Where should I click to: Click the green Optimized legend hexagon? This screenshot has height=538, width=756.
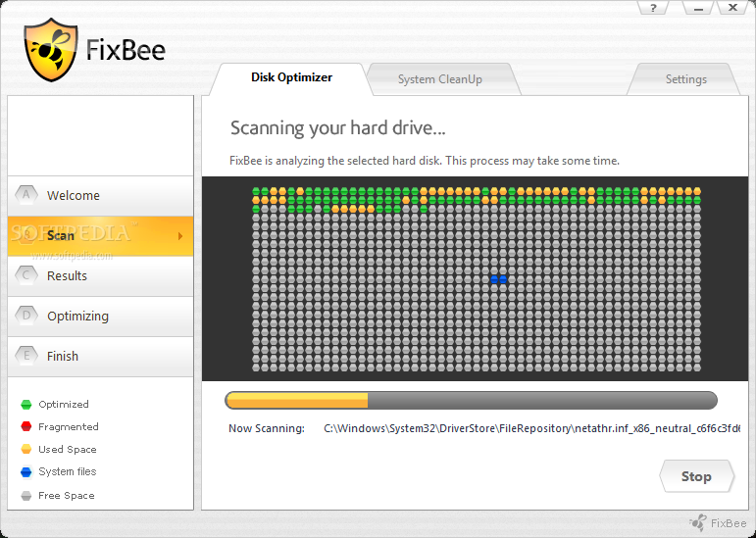pyautogui.click(x=26, y=404)
